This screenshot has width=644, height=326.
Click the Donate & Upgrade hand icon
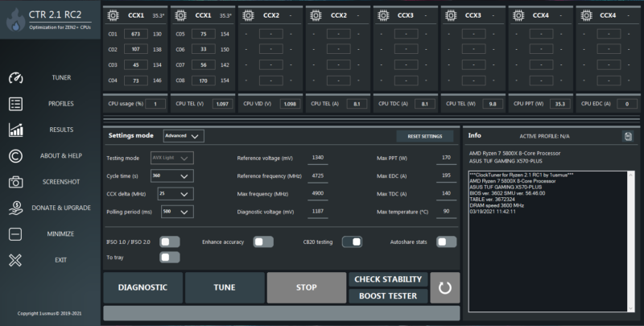pyautogui.click(x=15, y=208)
